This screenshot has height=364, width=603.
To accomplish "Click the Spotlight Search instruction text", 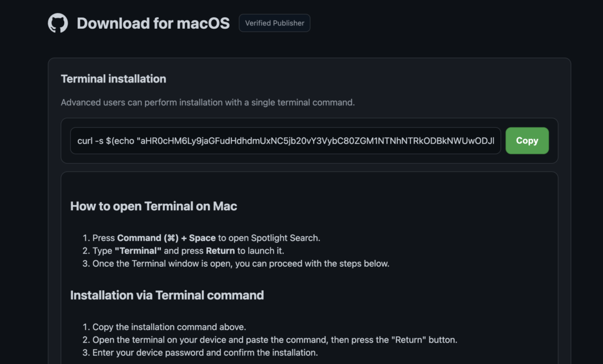I will coord(269,238).
